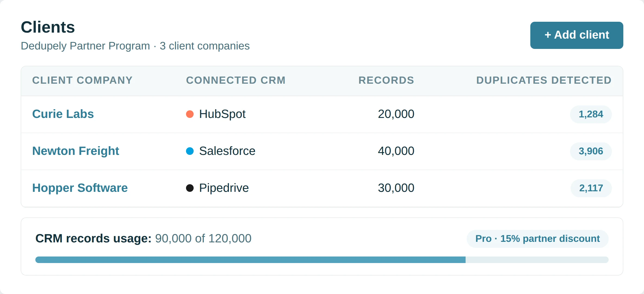
Task: Click the 90,000 of 120,000 usage text
Action: pos(203,239)
